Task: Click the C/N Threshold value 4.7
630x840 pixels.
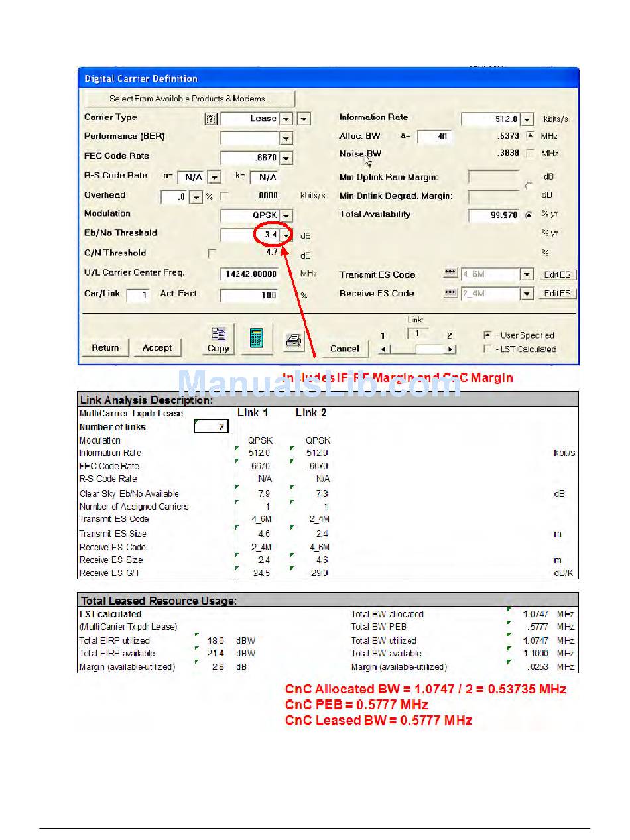Action: pyautogui.click(x=271, y=253)
